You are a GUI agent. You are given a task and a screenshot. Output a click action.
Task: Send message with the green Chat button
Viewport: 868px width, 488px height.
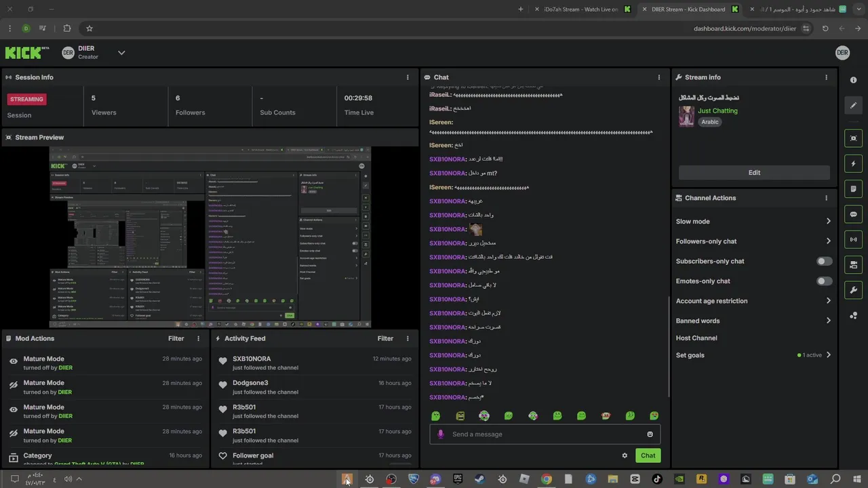(648, 455)
